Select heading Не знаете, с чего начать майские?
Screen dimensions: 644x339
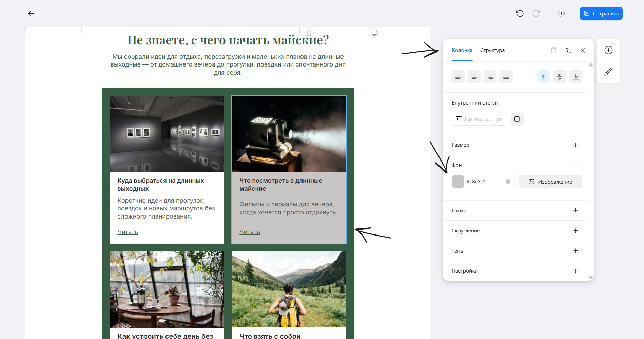tap(228, 40)
